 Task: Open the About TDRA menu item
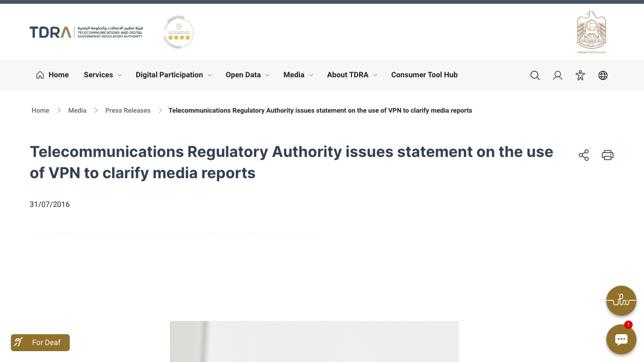point(347,75)
